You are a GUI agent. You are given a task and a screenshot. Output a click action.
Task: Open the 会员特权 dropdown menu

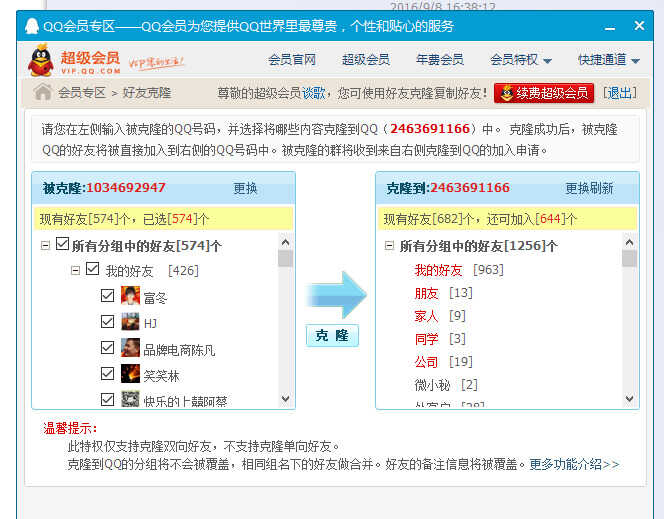(x=521, y=60)
